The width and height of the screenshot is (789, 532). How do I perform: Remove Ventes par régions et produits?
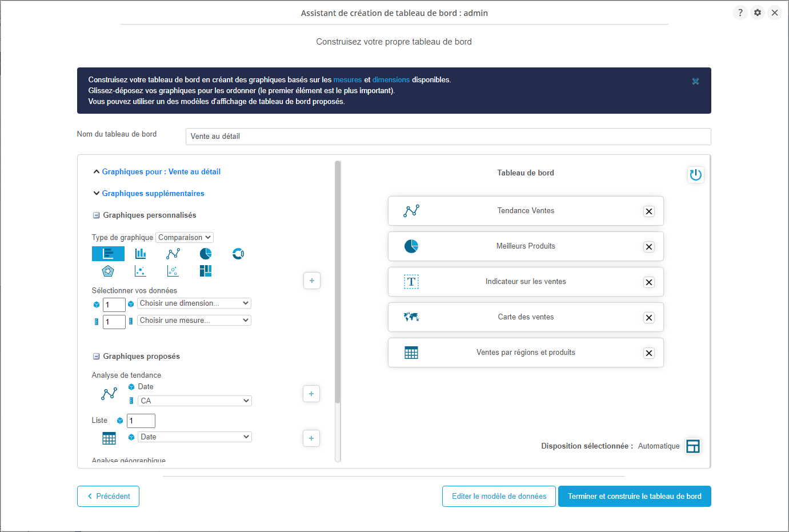pyautogui.click(x=649, y=353)
